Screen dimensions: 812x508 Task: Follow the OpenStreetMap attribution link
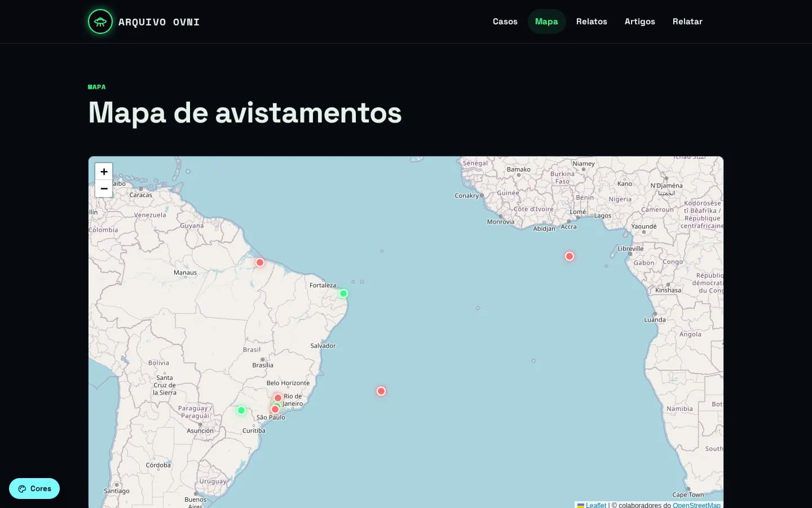696,505
